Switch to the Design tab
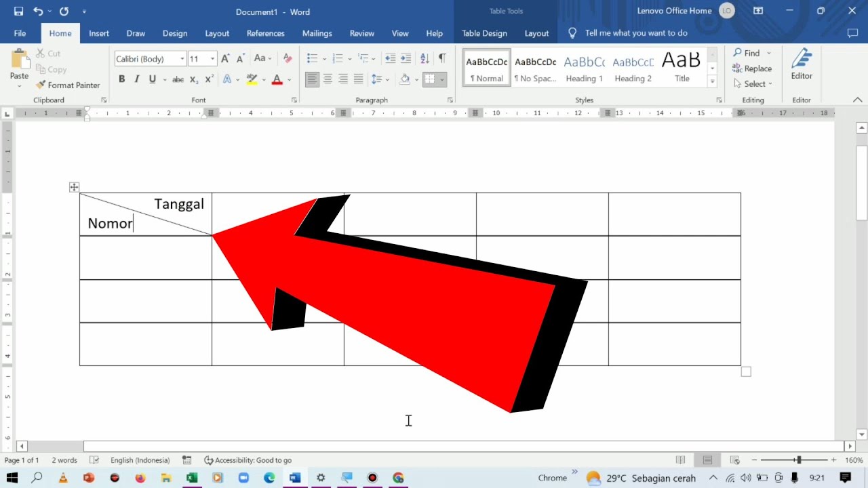 [x=175, y=33]
